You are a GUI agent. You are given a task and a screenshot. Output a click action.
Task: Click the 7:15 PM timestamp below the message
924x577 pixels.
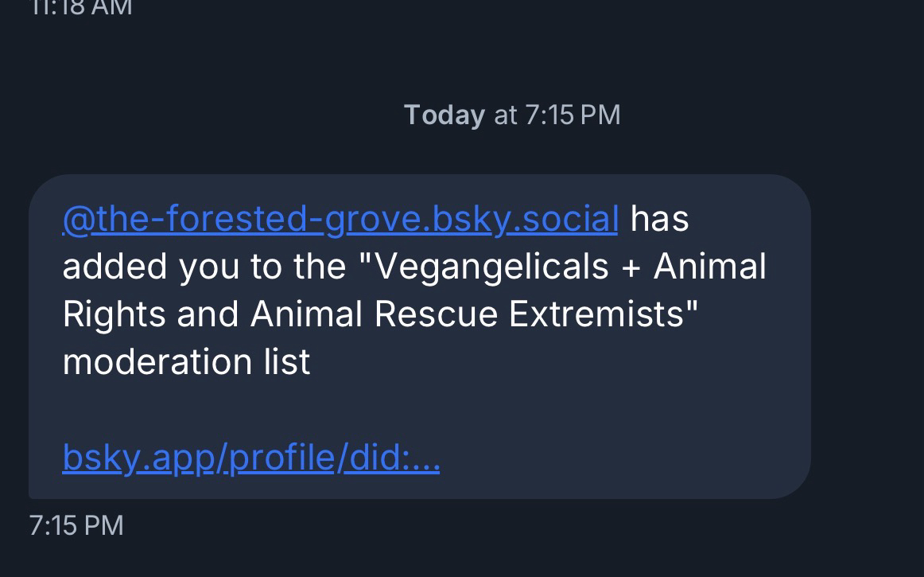76,525
